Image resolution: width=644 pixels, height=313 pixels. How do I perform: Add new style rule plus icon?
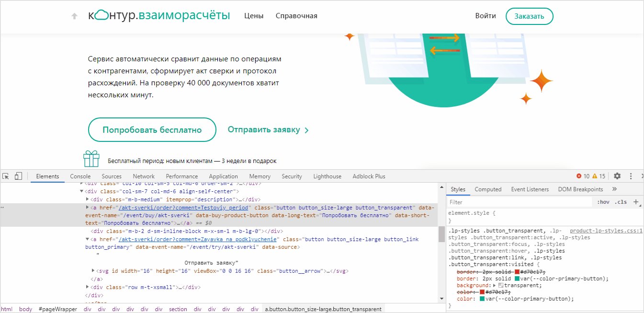click(636, 202)
